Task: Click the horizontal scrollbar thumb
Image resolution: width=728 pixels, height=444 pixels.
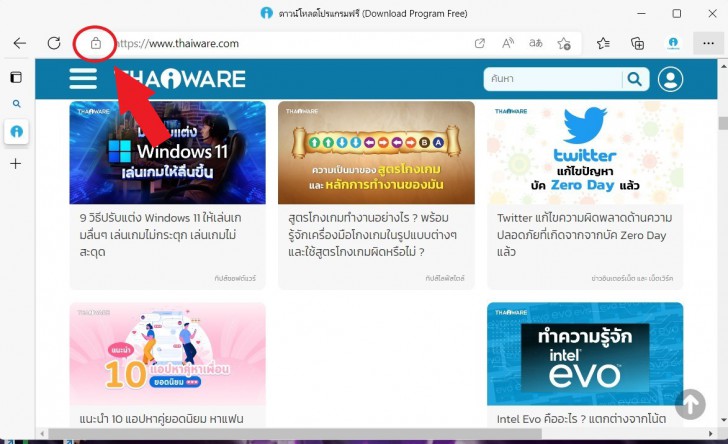Action: [295, 433]
